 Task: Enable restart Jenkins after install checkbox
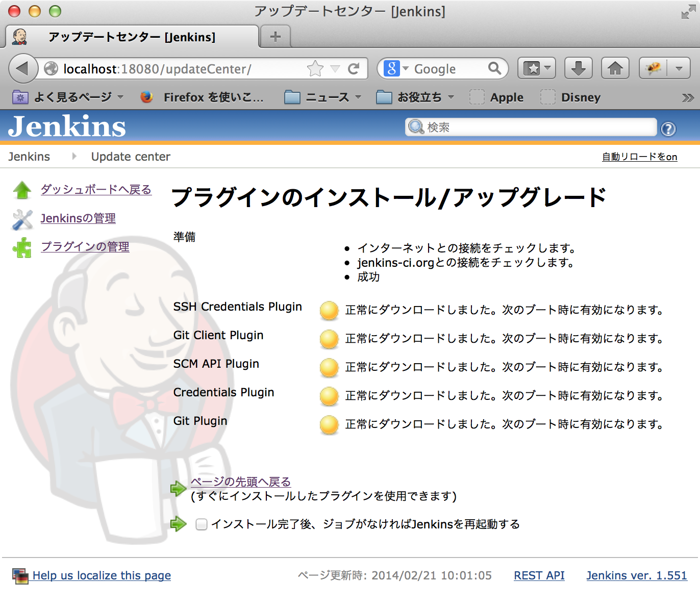pyautogui.click(x=202, y=524)
